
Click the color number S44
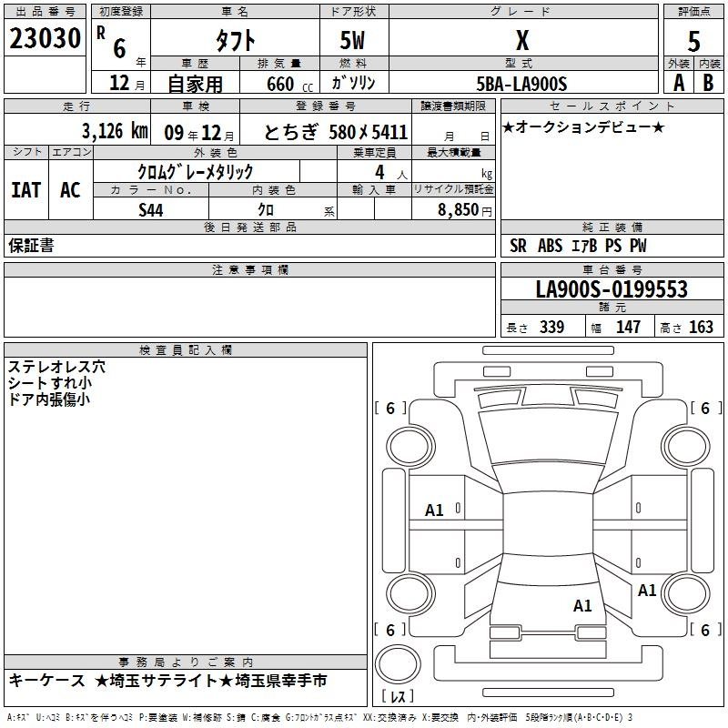(151, 210)
